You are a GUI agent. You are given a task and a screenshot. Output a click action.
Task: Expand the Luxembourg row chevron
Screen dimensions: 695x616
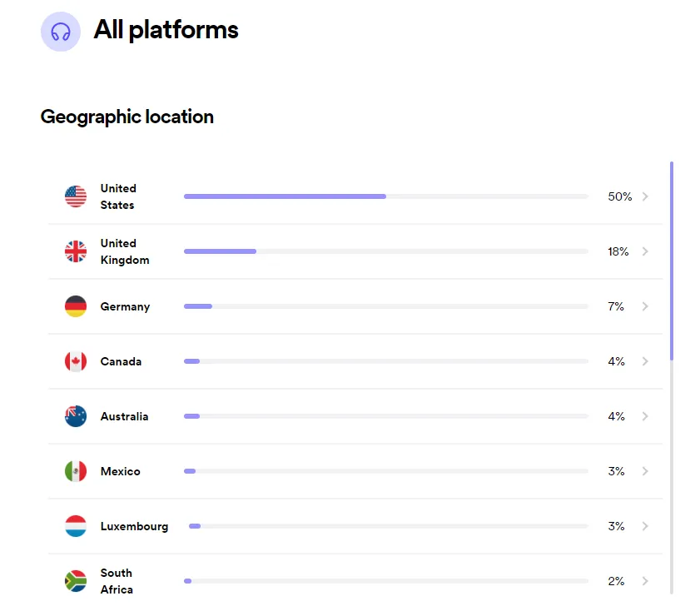645,526
